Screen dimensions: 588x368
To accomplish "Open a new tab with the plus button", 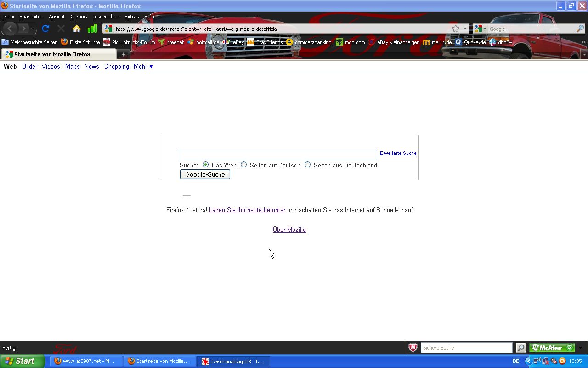I will pos(123,54).
